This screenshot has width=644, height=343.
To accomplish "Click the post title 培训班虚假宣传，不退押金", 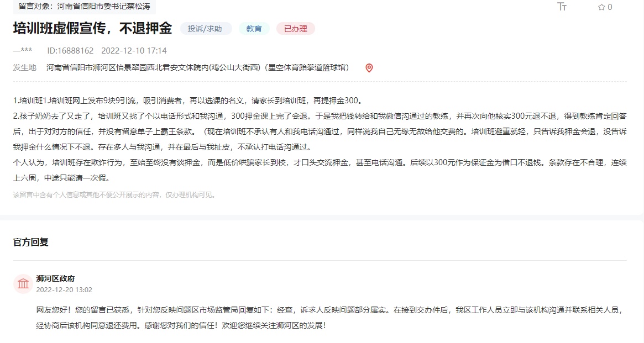I will [92, 29].
